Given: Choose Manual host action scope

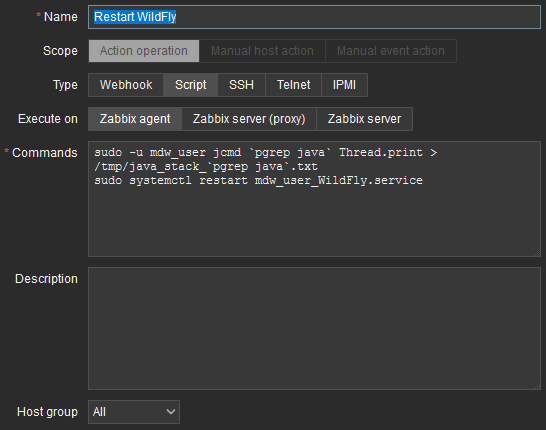Looking at the screenshot, I should 262,51.
